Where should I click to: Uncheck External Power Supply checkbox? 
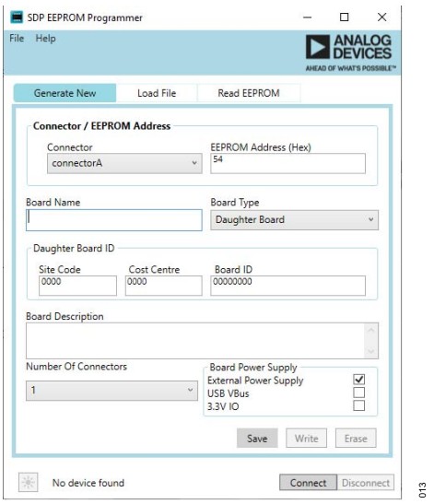[x=358, y=380]
